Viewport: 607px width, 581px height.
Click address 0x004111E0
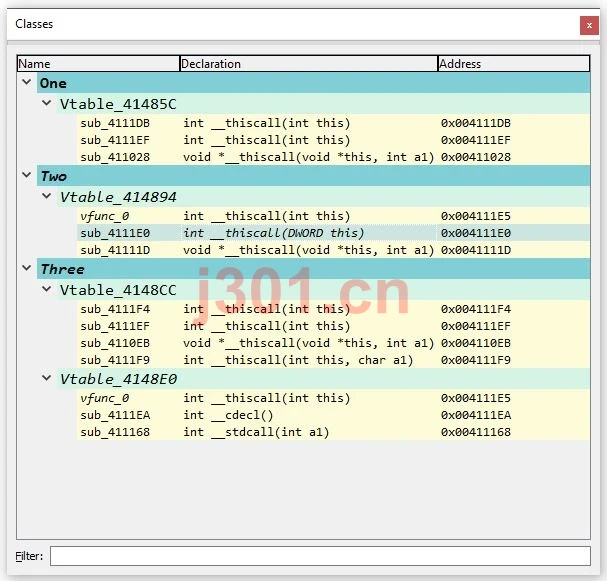(476, 233)
